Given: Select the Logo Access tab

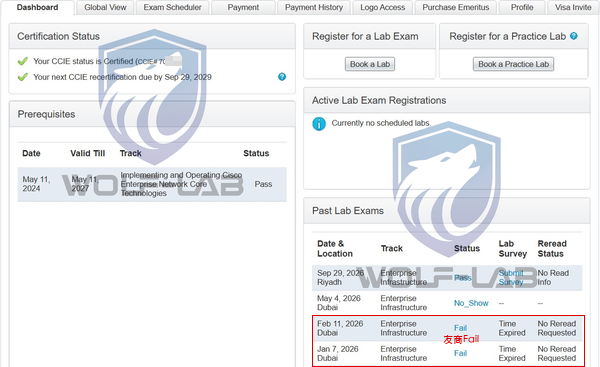Looking at the screenshot, I should click(382, 7).
